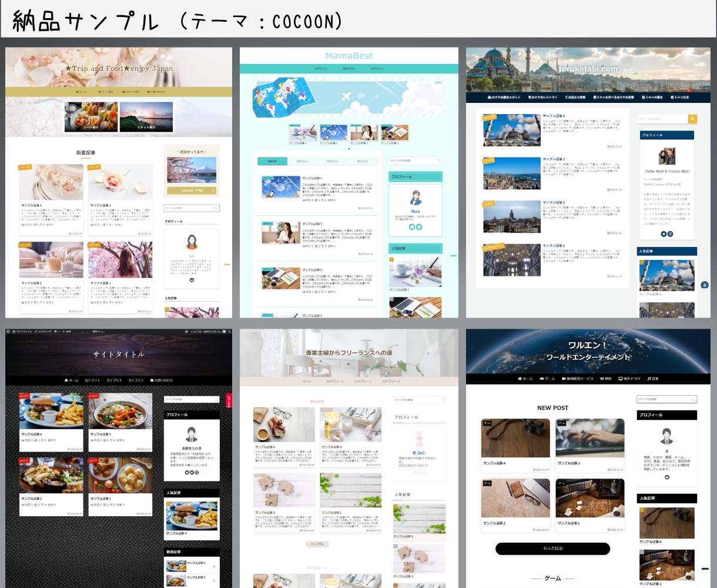Click the scroll-to-top arrow on torukotabi.com
Viewport: 717px width, 588px height.
tap(705, 285)
